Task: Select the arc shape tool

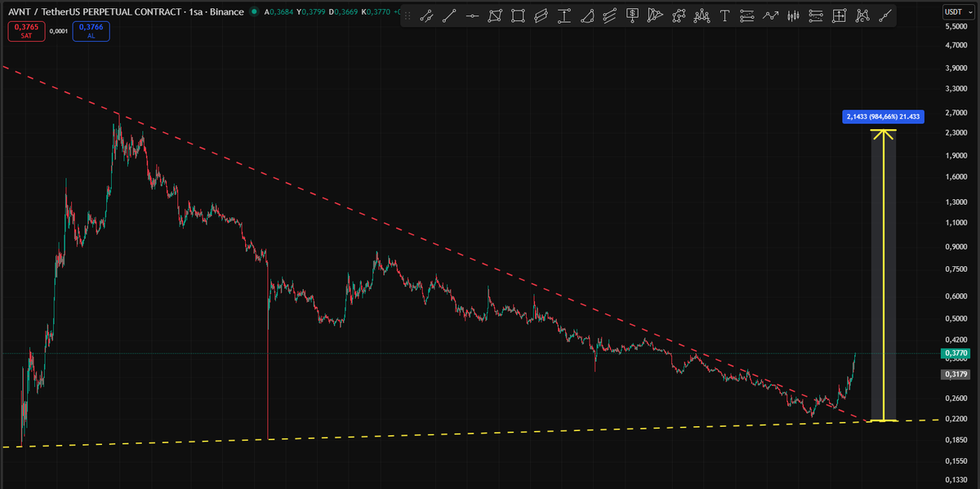Action: coord(587,16)
